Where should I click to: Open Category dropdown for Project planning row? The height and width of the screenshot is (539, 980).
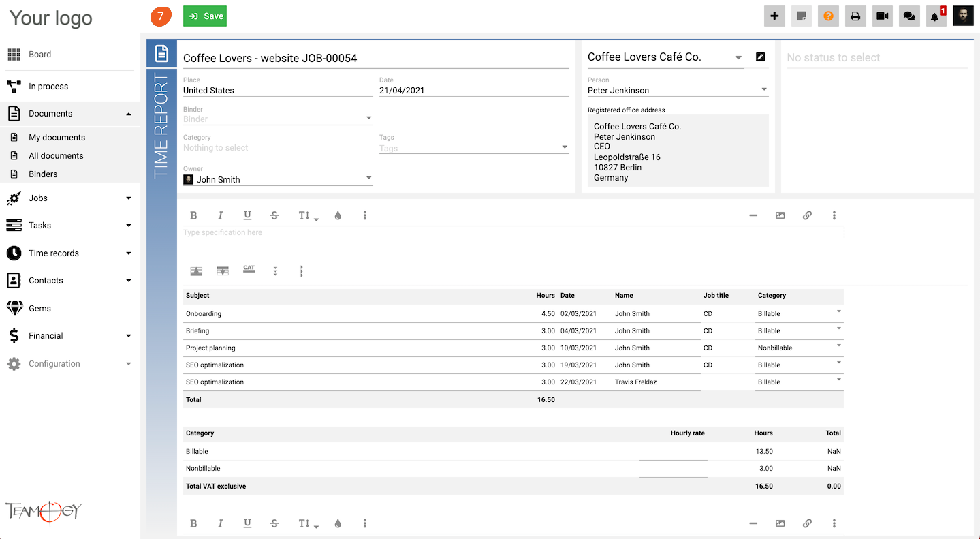tap(838, 345)
